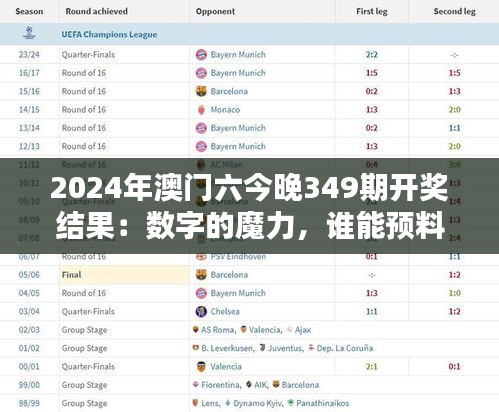Click the Barcelona crest in the 05/06 Final row
The height and width of the screenshot is (412, 499).
coord(201,275)
